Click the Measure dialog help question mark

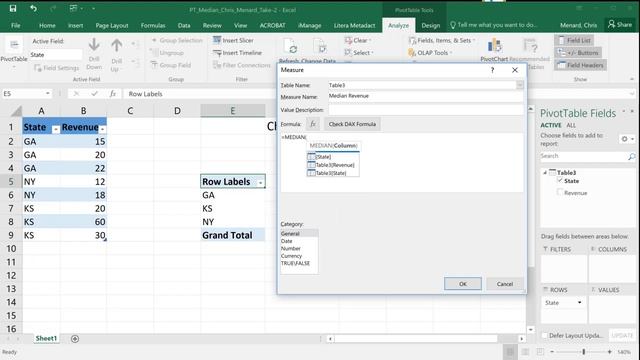tap(493, 70)
